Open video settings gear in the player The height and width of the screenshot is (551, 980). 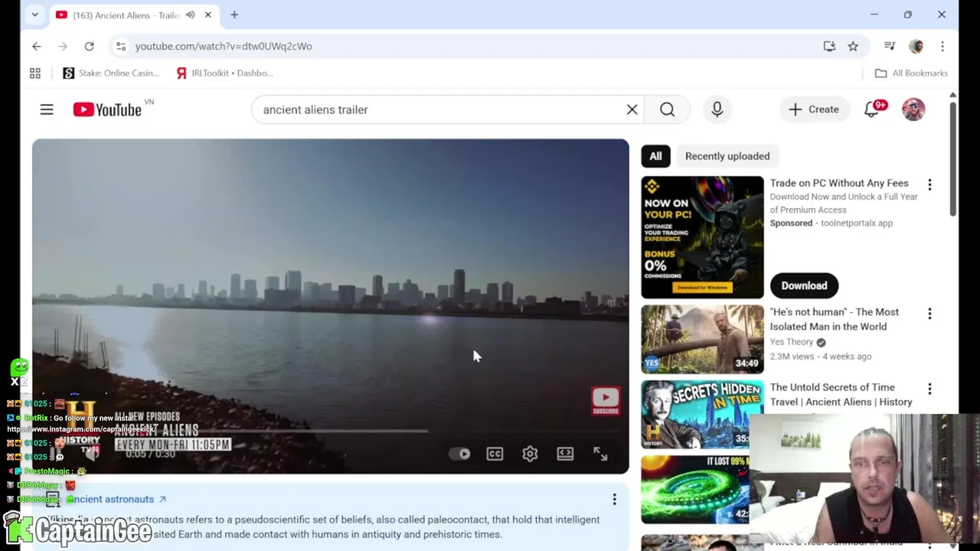530,454
